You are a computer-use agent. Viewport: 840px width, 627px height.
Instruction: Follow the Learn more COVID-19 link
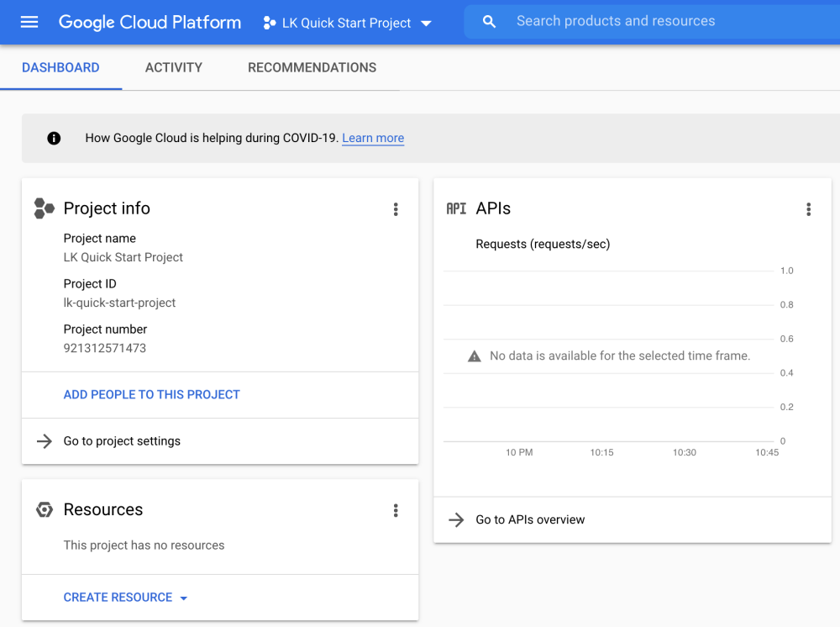[x=373, y=138]
